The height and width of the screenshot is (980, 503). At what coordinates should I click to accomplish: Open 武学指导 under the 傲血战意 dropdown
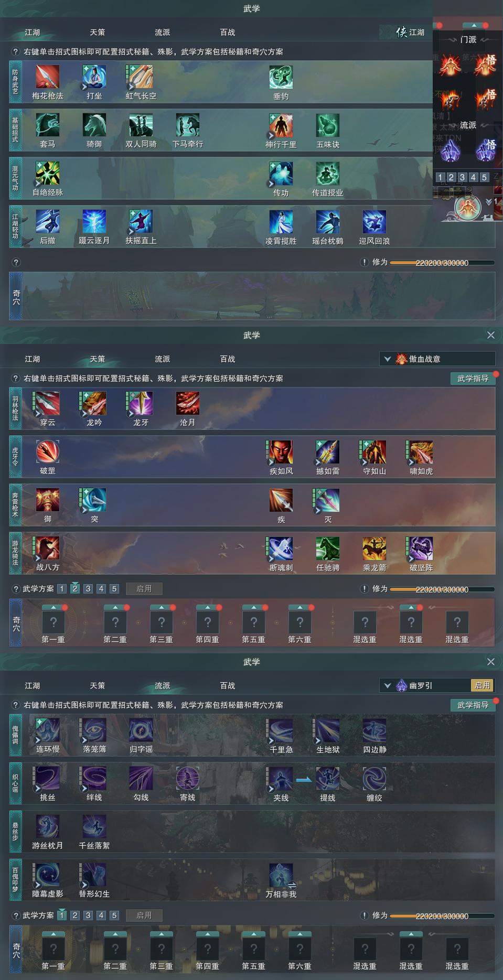point(473,379)
